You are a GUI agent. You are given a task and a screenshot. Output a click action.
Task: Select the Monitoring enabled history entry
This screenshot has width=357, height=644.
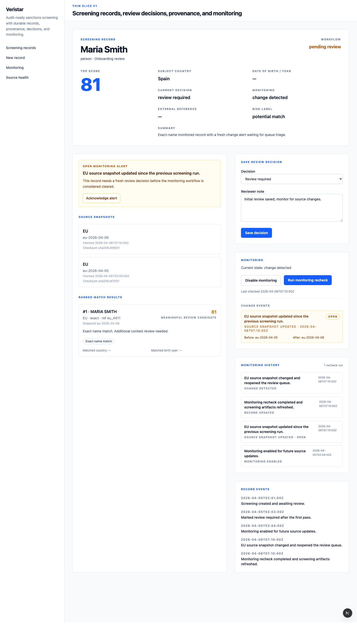[x=292, y=456]
